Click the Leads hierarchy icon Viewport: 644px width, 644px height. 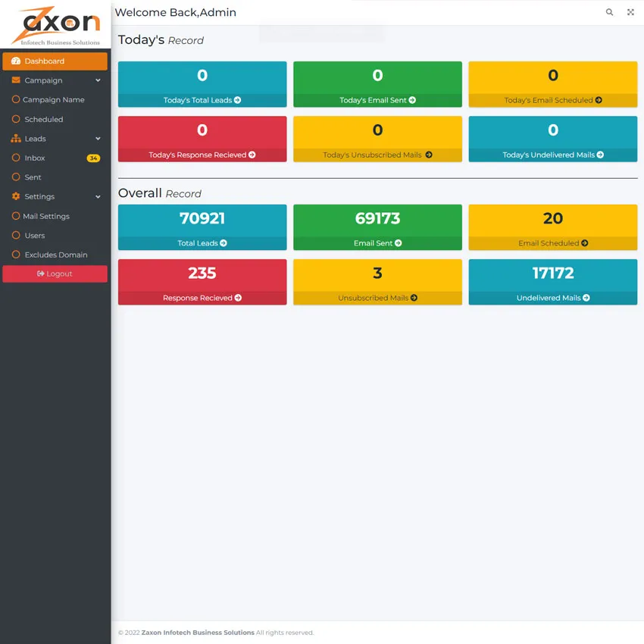click(x=16, y=139)
